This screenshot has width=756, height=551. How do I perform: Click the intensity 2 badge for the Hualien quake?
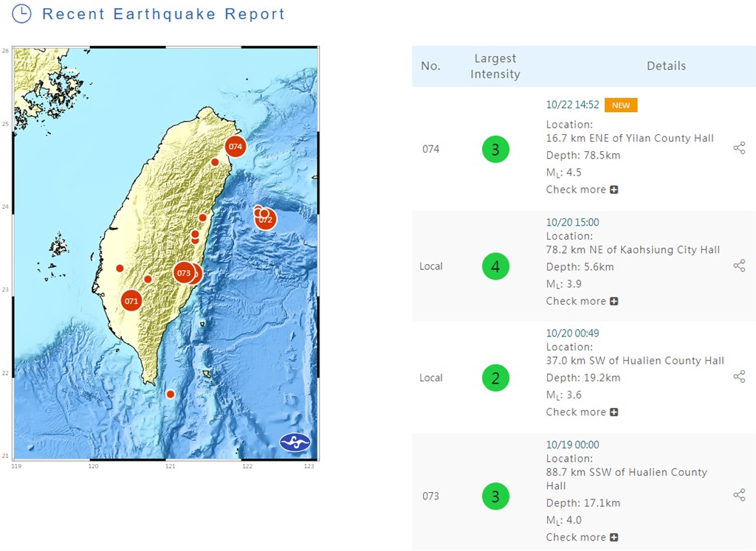(x=495, y=378)
